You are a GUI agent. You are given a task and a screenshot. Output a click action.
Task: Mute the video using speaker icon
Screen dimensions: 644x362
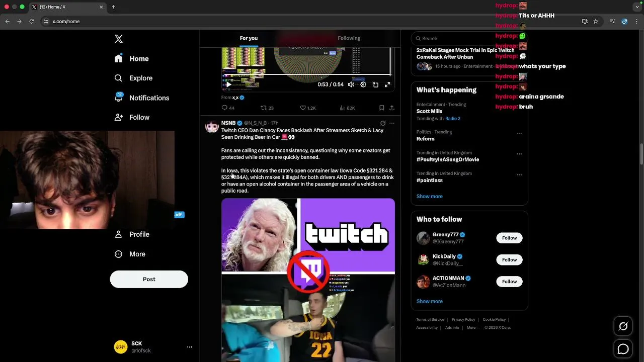point(351,84)
